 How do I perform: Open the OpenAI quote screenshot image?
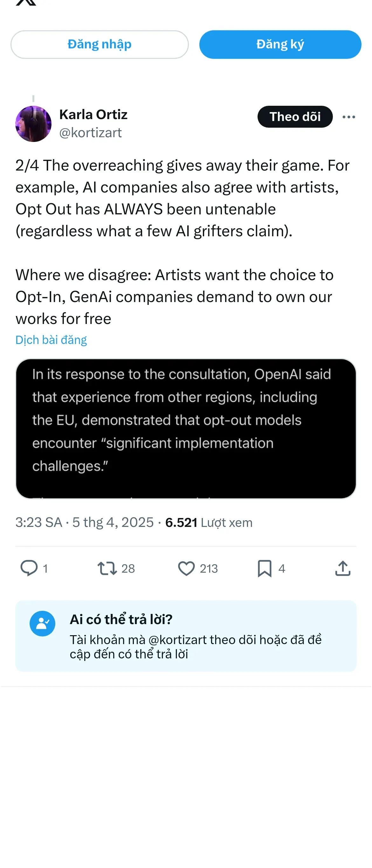pyautogui.click(x=186, y=428)
